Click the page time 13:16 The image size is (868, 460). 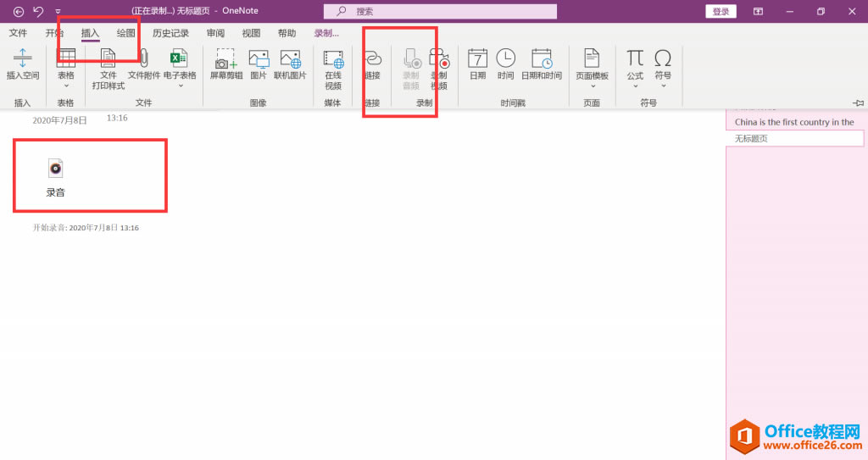117,118
